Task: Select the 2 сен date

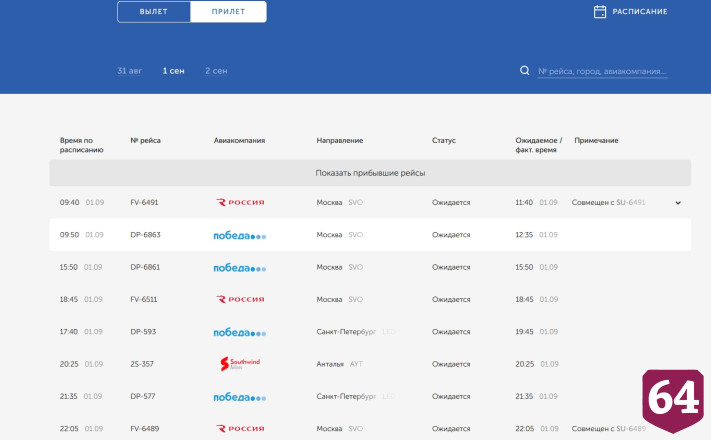Action: [216, 71]
